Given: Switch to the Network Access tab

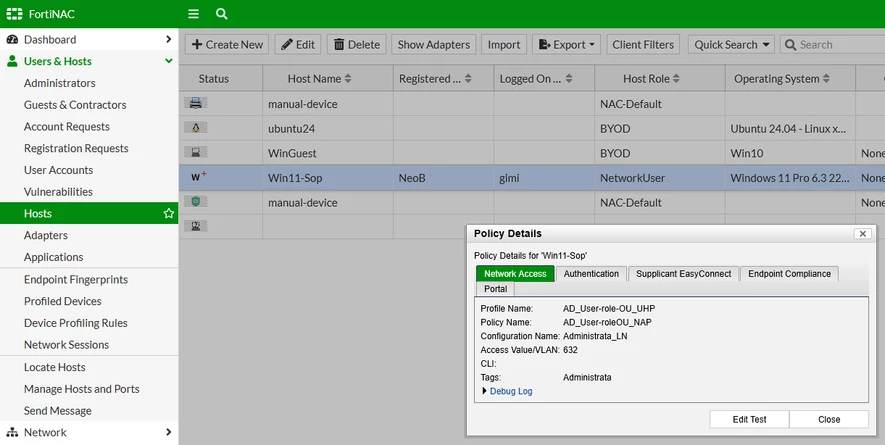Looking at the screenshot, I should pos(515,273).
